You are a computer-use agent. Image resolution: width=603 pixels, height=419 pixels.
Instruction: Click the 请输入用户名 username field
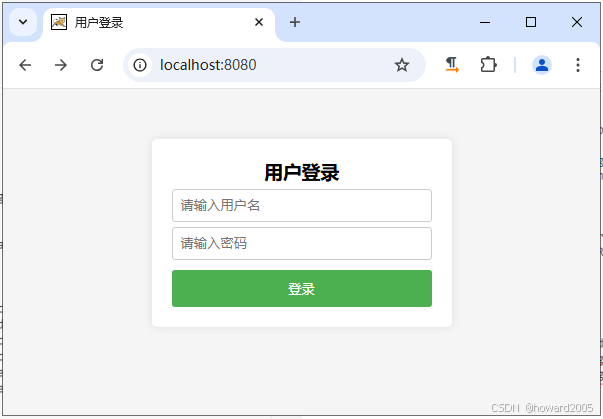pos(302,205)
